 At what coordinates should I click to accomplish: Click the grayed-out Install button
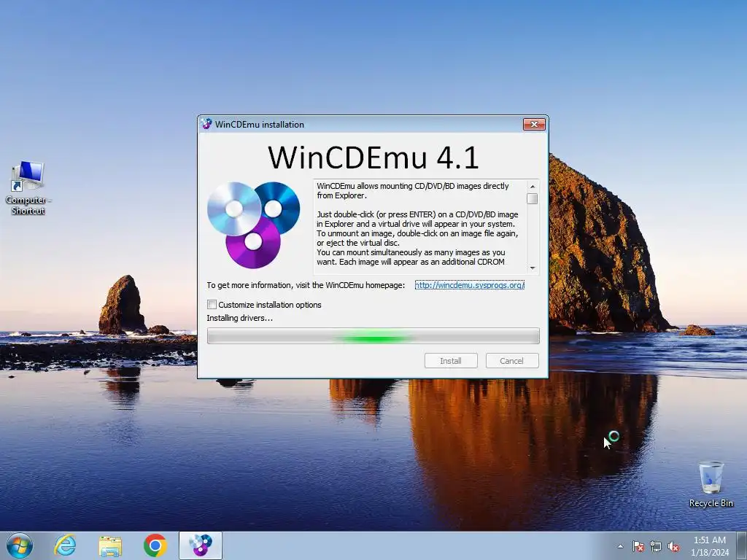click(x=451, y=361)
